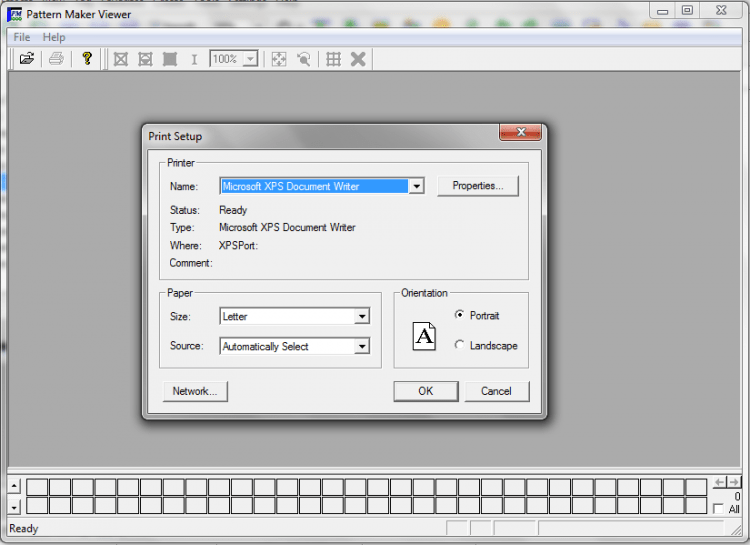Open the Help menu

click(53, 37)
